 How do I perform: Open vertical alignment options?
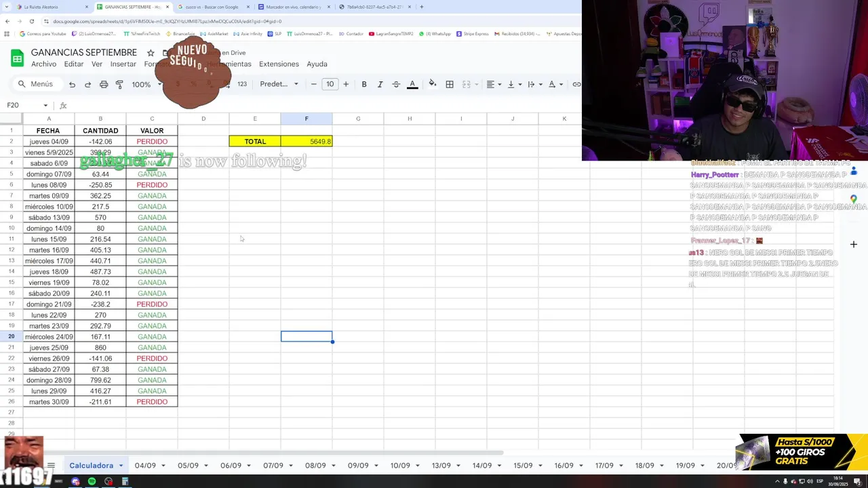coord(514,84)
